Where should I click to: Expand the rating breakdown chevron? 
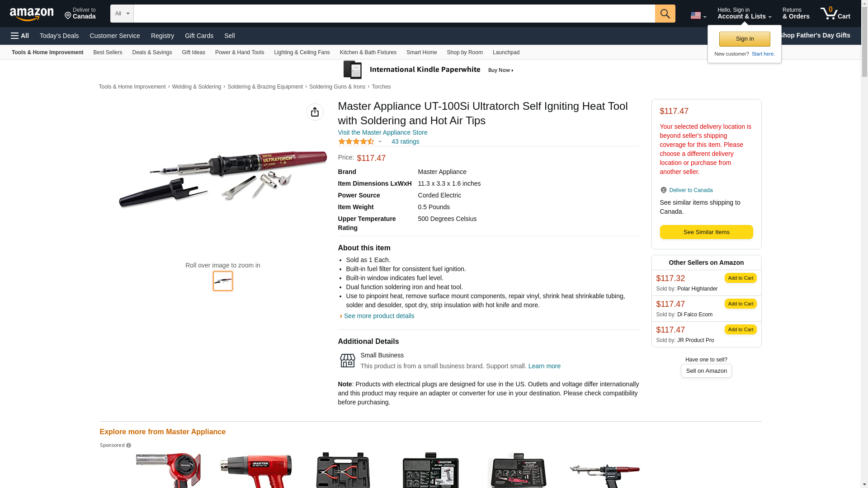point(380,141)
